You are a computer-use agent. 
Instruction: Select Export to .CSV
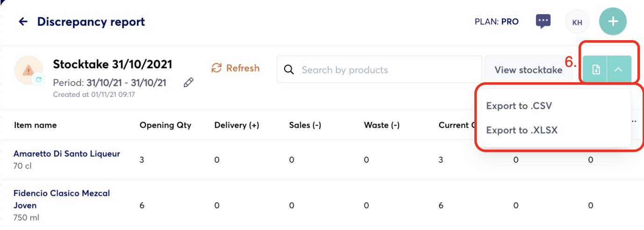pos(519,106)
